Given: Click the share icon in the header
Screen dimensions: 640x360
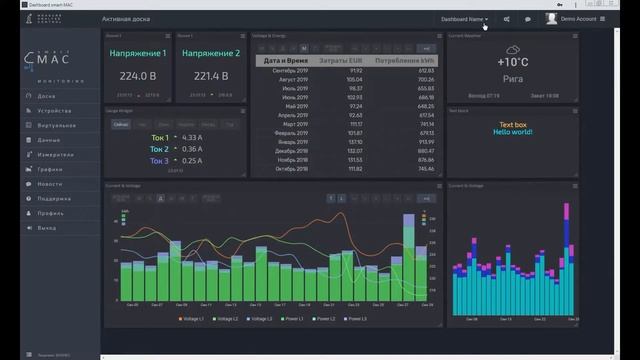Looking at the screenshot, I should tap(507, 19).
